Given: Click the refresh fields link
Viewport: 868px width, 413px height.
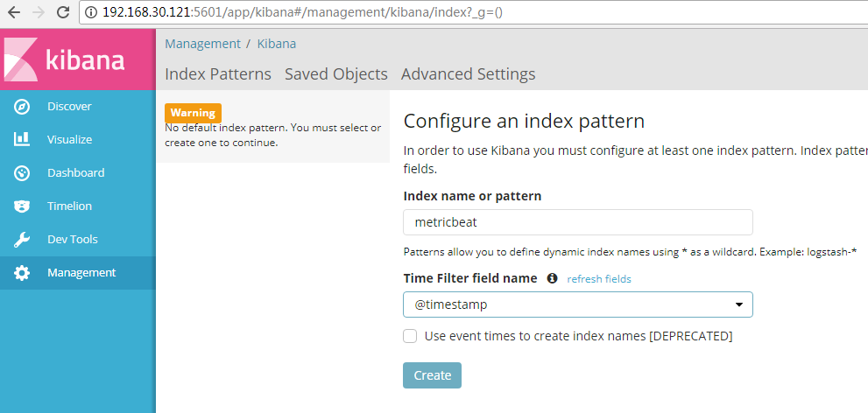Looking at the screenshot, I should click(599, 279).
